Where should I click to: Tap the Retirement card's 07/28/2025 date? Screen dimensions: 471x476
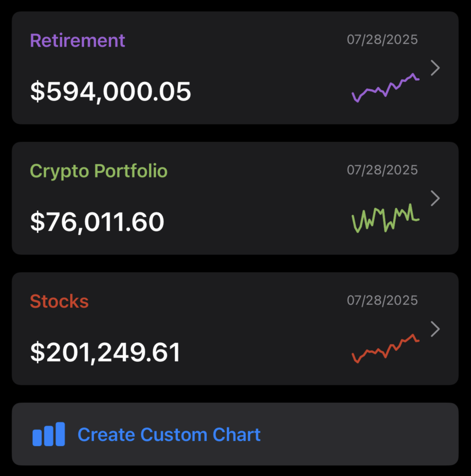pos(382,40)
